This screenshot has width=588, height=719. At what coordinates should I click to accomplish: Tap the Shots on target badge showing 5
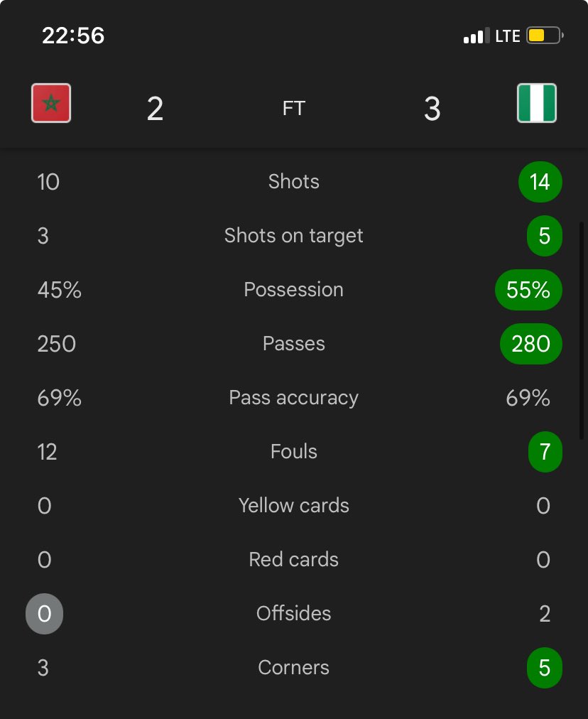coord(545,236)
